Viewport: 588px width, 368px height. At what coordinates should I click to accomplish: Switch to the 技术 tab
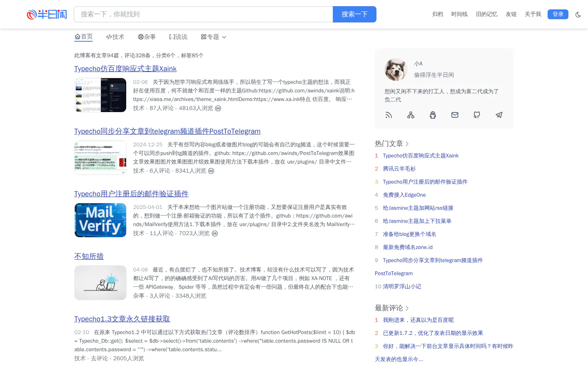coord(115,37)
